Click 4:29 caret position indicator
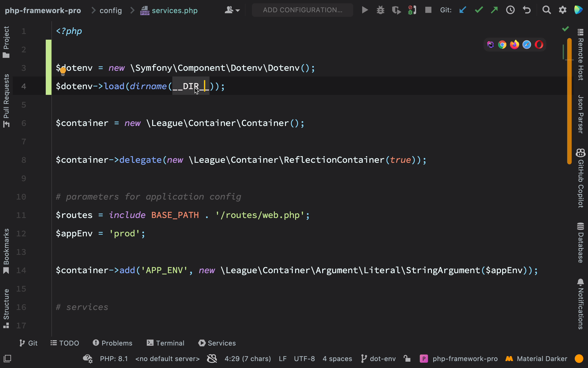 pyautogui.click(x=248, y=359)
